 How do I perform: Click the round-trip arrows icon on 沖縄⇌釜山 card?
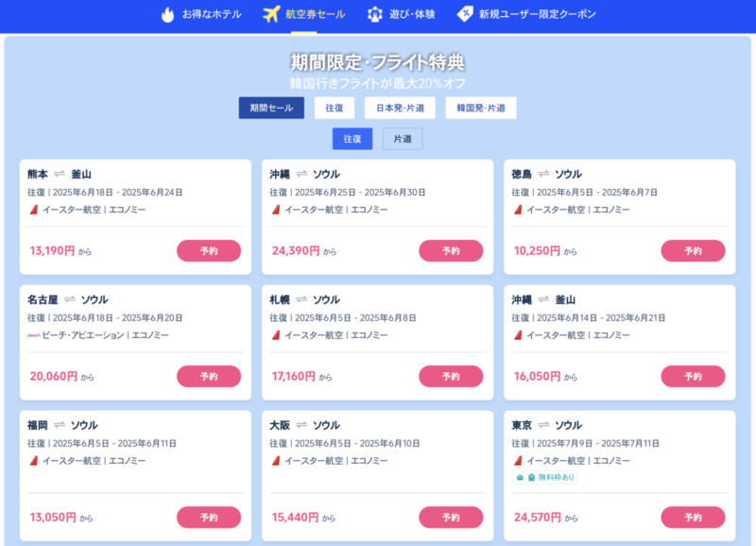click(543, 299)
